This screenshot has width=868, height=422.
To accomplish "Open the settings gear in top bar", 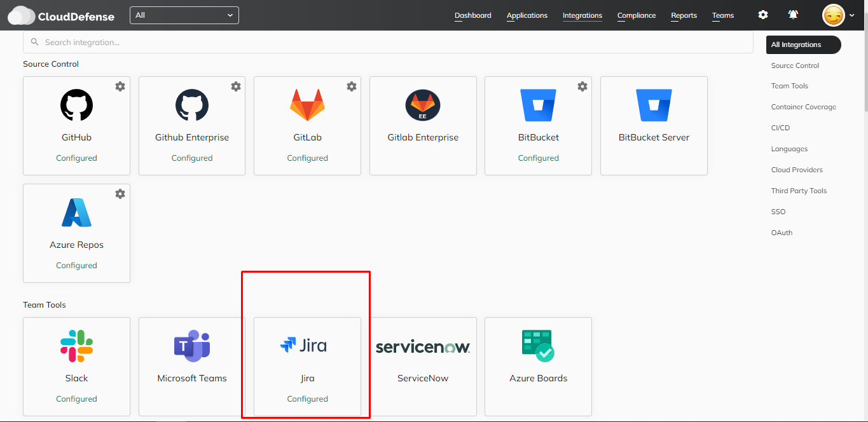I will pos(763,15).
